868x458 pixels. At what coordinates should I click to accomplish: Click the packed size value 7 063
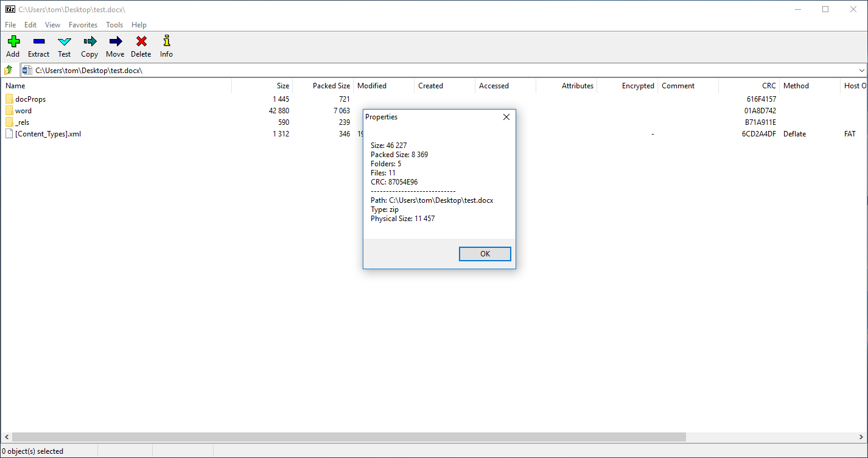(341, 110)
